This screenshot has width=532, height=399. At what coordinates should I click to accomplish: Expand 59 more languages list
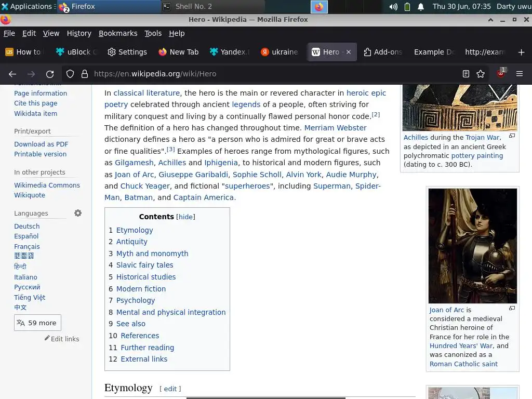coord(37,323)
